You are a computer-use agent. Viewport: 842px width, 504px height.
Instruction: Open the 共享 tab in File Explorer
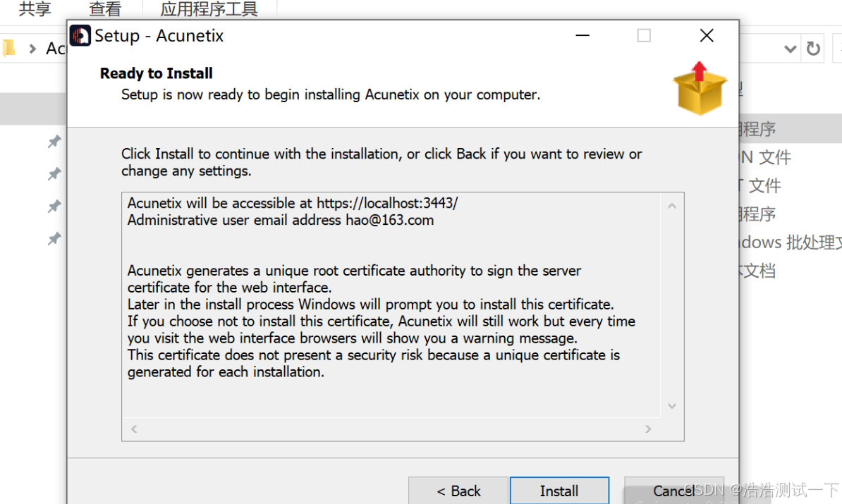pos(35,8)
